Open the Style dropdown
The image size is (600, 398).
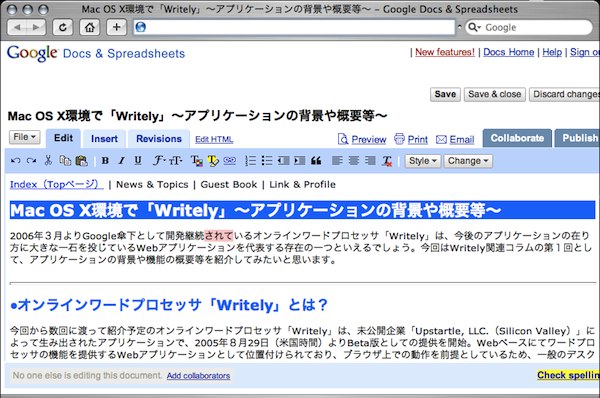tap(422, 161)
